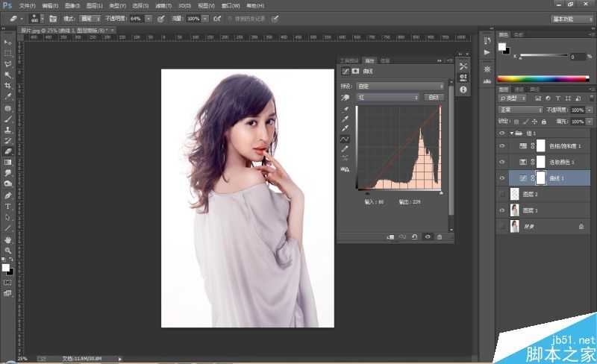Click the Auto button in the Curves properties
This screenshot has width=597, height=364.
point(433,97)
